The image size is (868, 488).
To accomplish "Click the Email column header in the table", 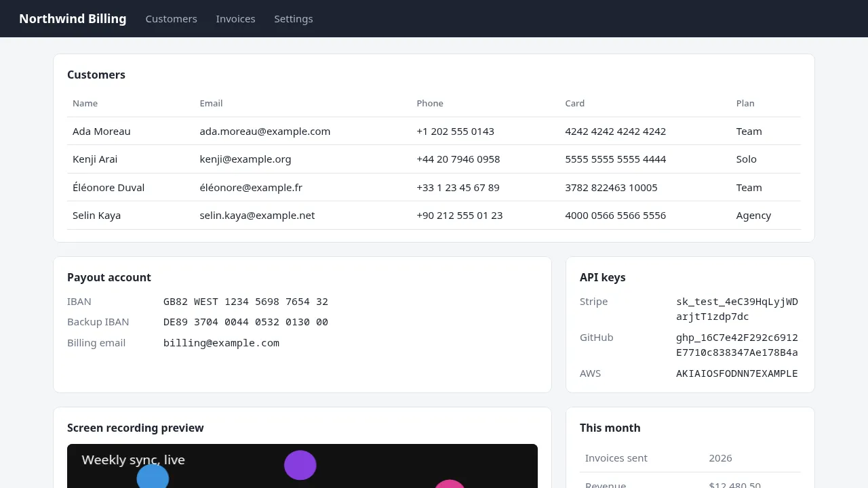I will tap(211, 104).
